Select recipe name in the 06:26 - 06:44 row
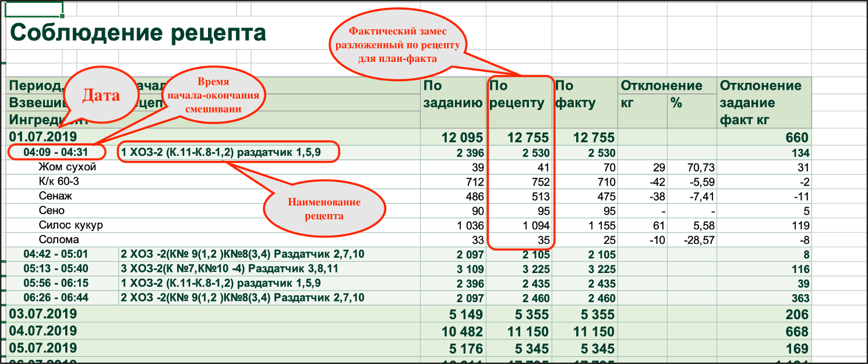Image resolution: width=868 pixels, height=364 pixels. point(242,298)
